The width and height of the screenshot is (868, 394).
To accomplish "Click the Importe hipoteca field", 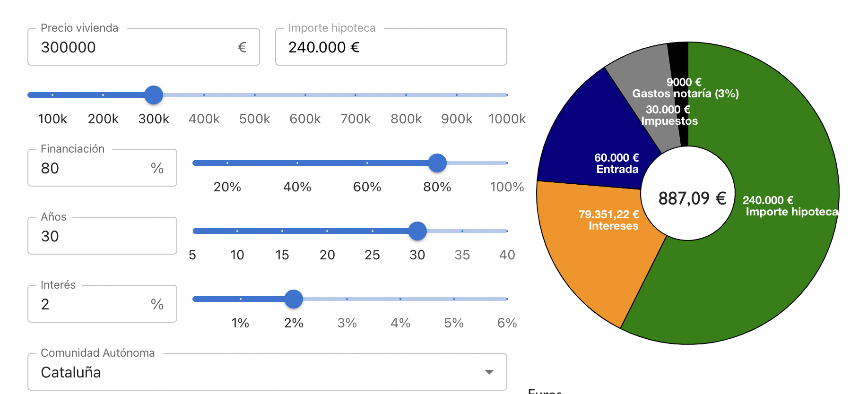I will (x=391, y=47).
